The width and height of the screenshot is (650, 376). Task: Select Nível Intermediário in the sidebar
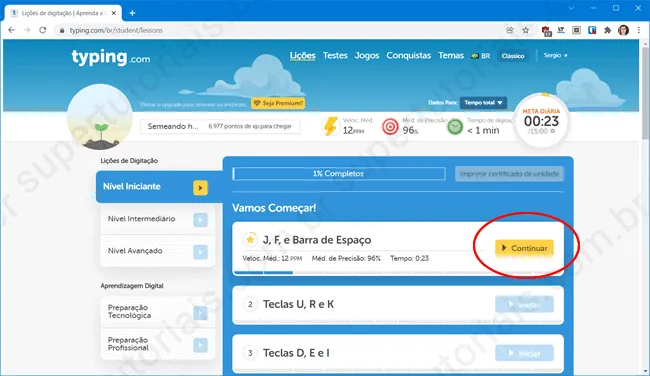(x=158, y=219)
